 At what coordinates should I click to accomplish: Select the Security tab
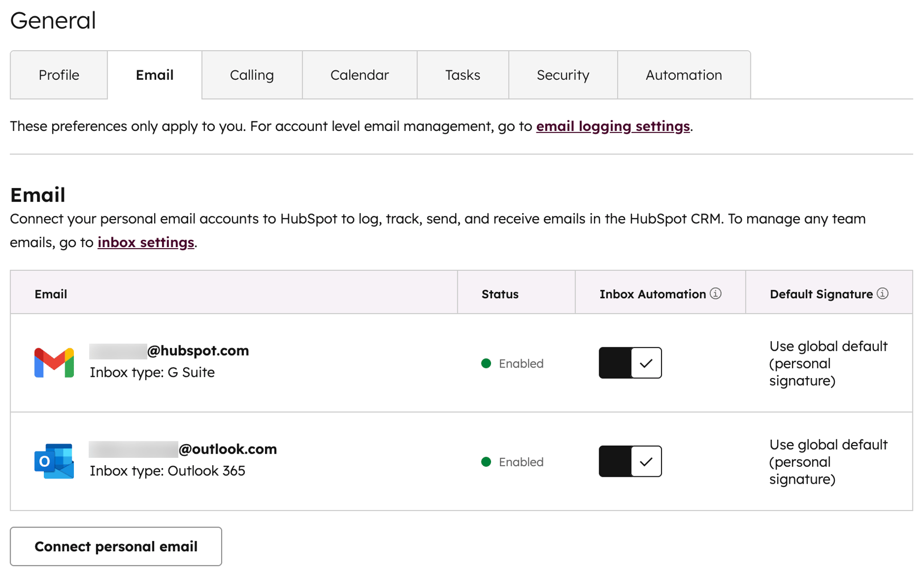point(563,75)
